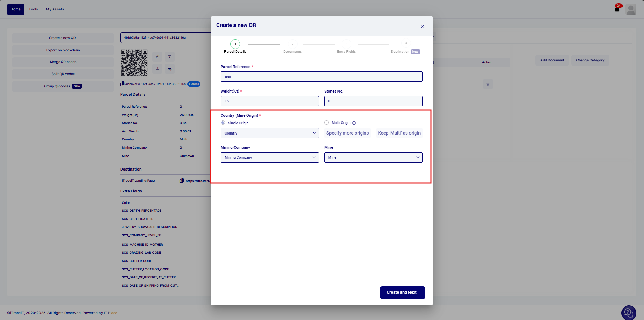Open the Mining Company dropdown
The width and height of the screenshot is (644, 320).
pyautogui.click(x=270, y=157)
